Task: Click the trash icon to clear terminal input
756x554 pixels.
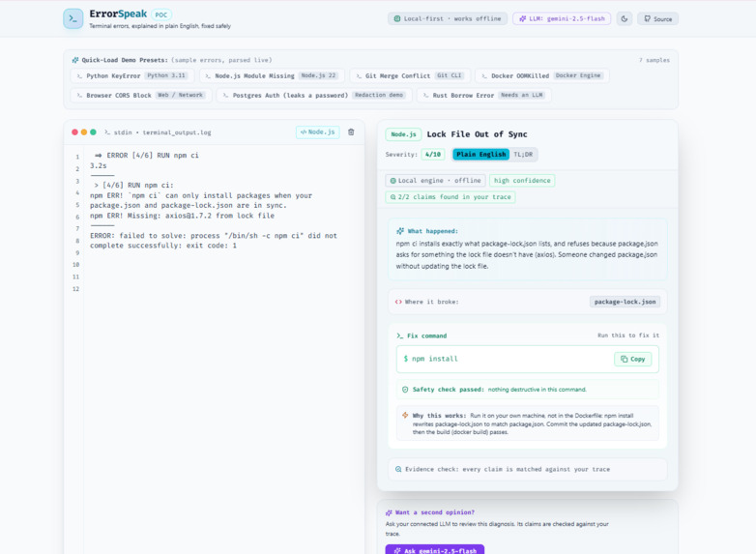Action: click(x=351, y=132)
